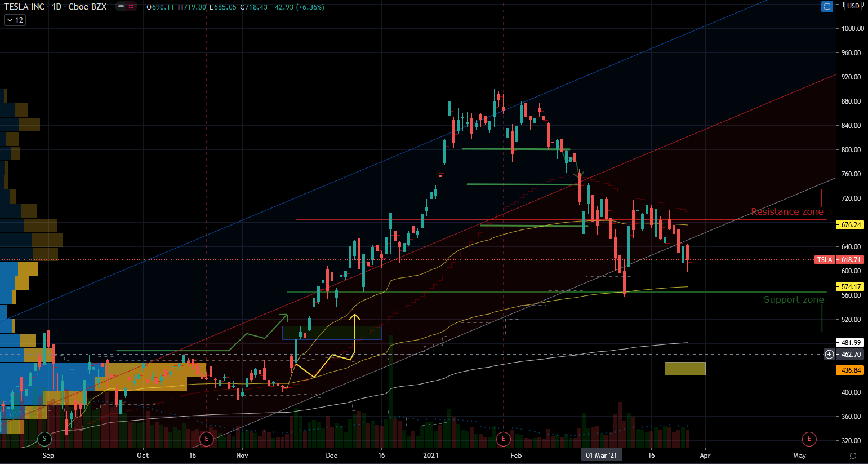Open chart settings via the gear icon
The width and height of the screenshot is (868, 464).
tap(853, 456)
